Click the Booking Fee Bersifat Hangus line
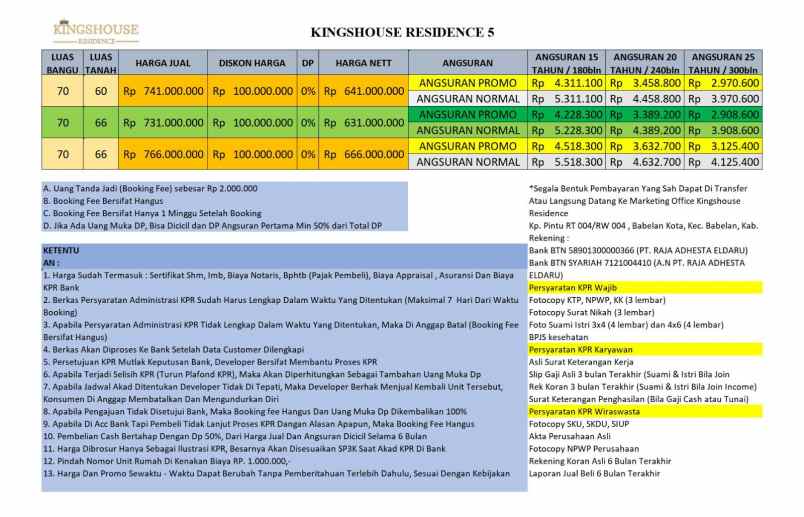Image resolution: width=804 pixels, height=517 pixels. tap(106, 200)
